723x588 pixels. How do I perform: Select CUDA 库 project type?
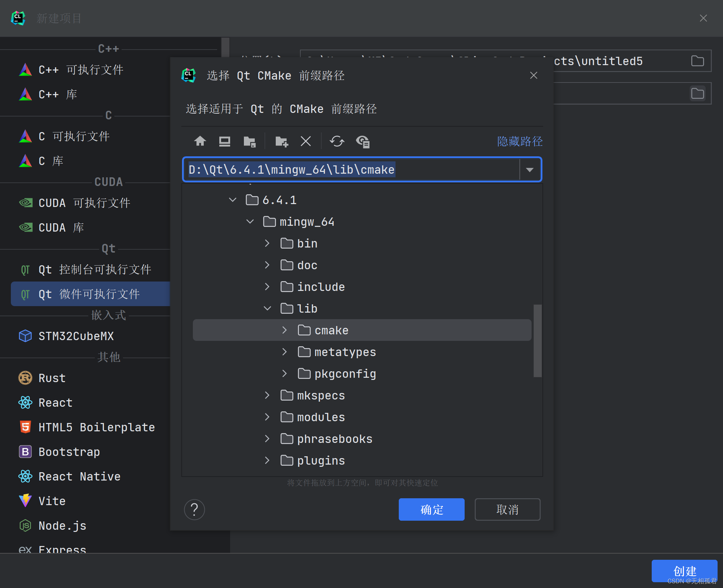[x=90, y=227]
